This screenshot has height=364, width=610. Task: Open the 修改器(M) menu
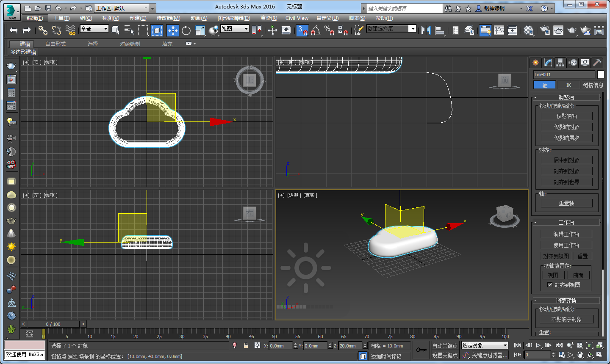tap(168, 18)
